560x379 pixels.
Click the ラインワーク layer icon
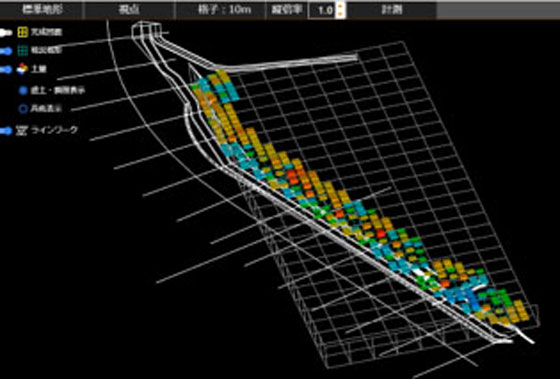coord(22,131)
